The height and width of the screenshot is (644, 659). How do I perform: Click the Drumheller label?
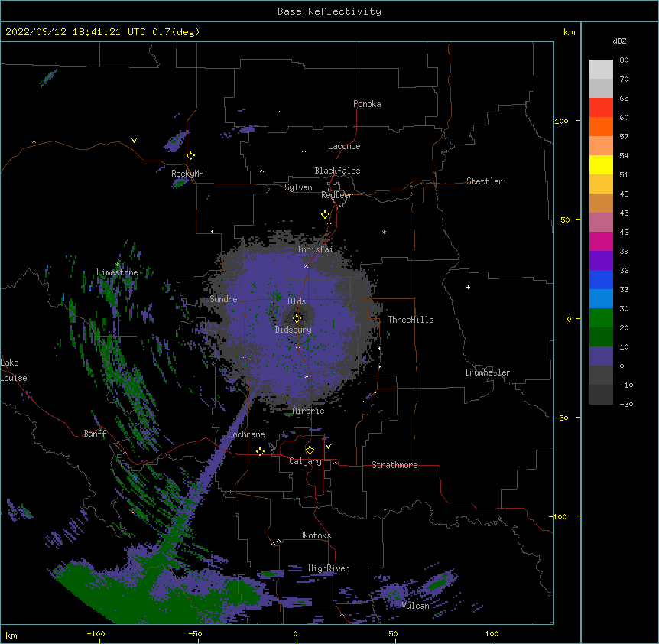[488, 372]
